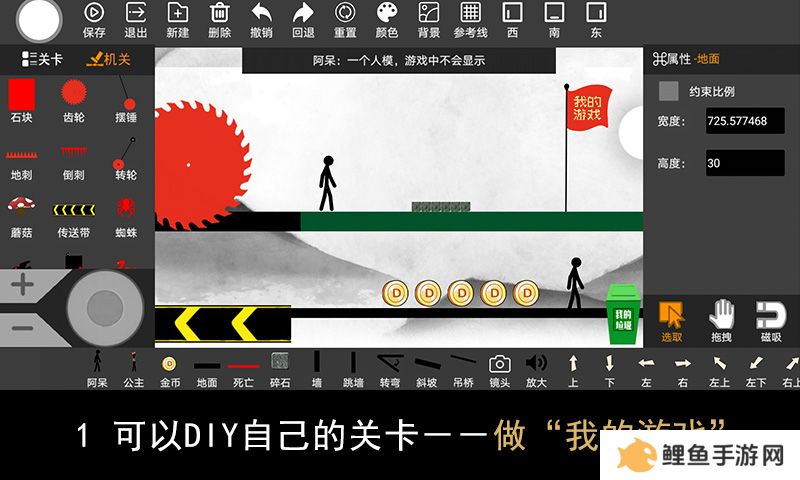Zoom out with the minus button
Image resolution: width=800 pixels, height=480 pixels.
point(22,329)
